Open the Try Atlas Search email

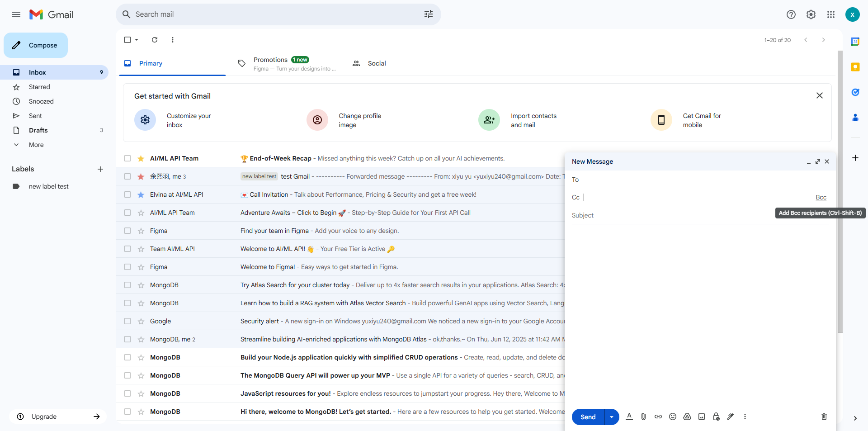[x=340, y=285]
